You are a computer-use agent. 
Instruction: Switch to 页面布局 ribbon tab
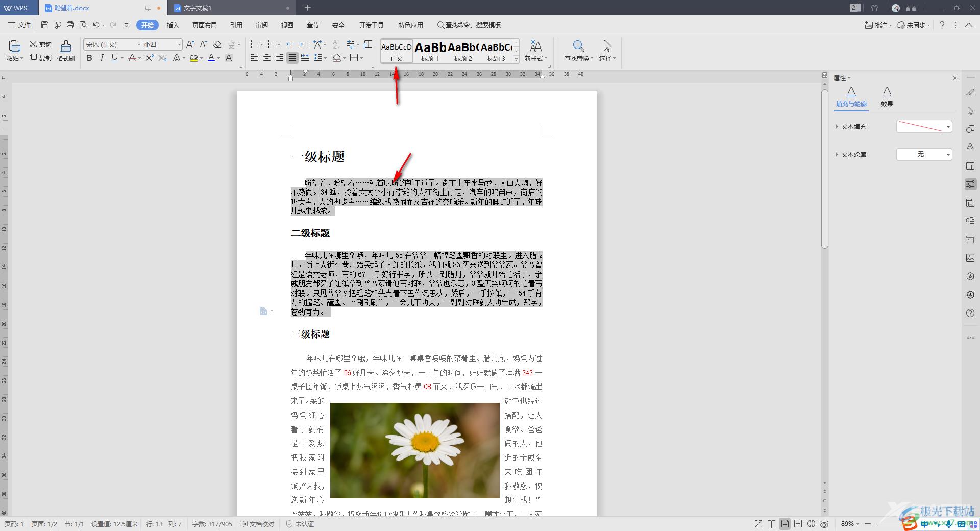click(204, 25)
